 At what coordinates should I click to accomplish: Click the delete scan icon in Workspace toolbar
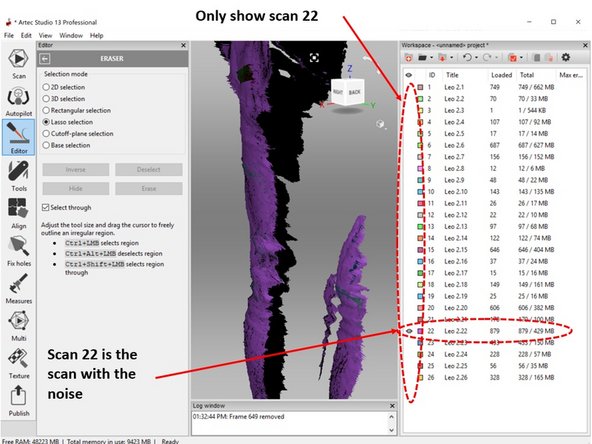550,58
